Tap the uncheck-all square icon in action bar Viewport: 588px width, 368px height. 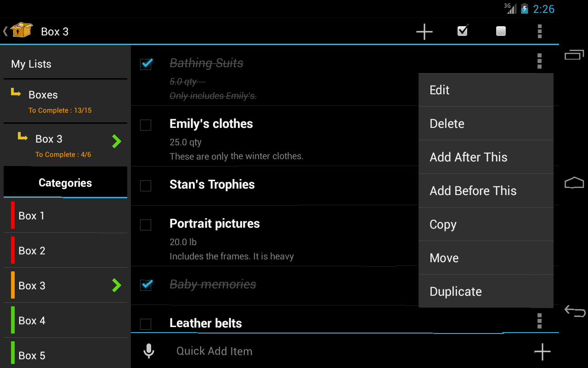tap(501, 31)
